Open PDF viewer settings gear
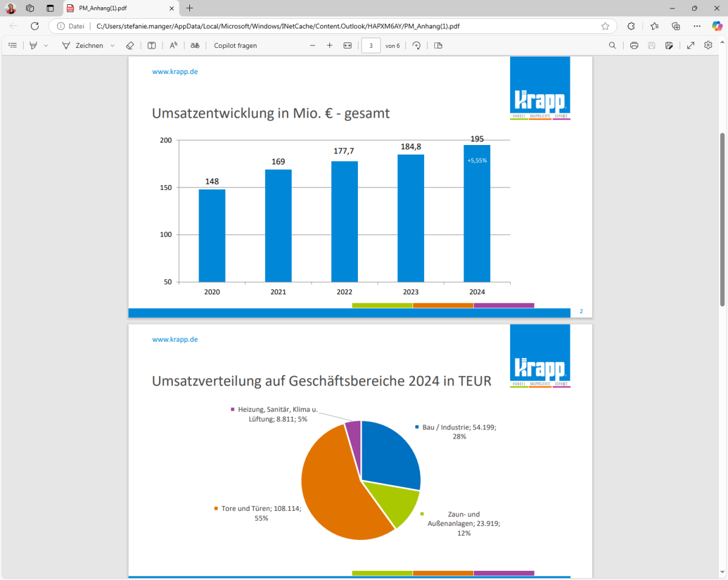Viewport: 728px width, 580px height. coord(708,46)
